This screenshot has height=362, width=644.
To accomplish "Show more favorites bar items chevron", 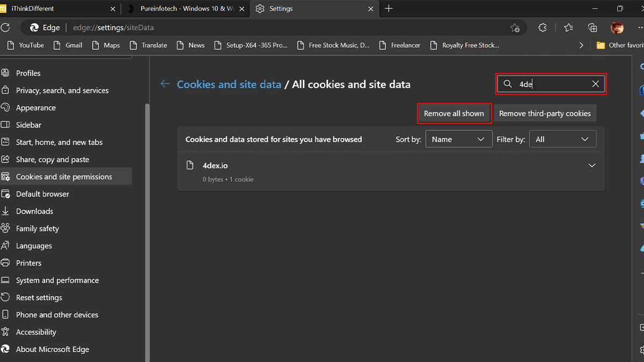I will [581, 46].
